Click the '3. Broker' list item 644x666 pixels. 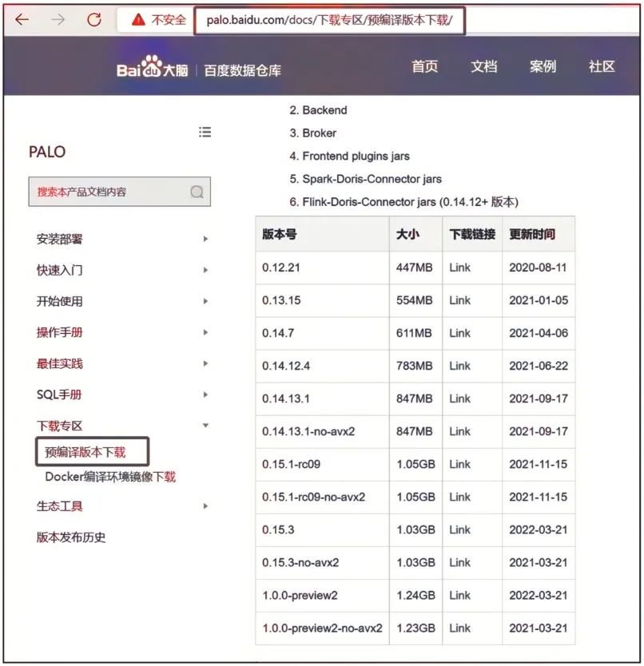click(x=313, y=133)
